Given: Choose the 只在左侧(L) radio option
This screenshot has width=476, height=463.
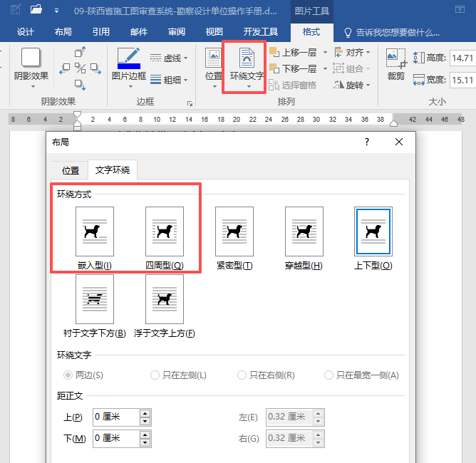Looking at the screenshot, I should [155, 375].
